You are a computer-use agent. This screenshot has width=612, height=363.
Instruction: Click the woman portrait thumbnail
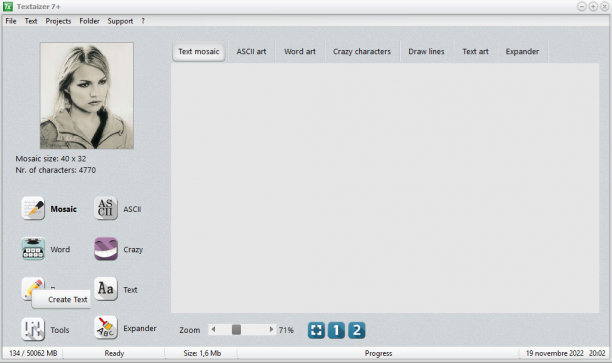(87, 96)
